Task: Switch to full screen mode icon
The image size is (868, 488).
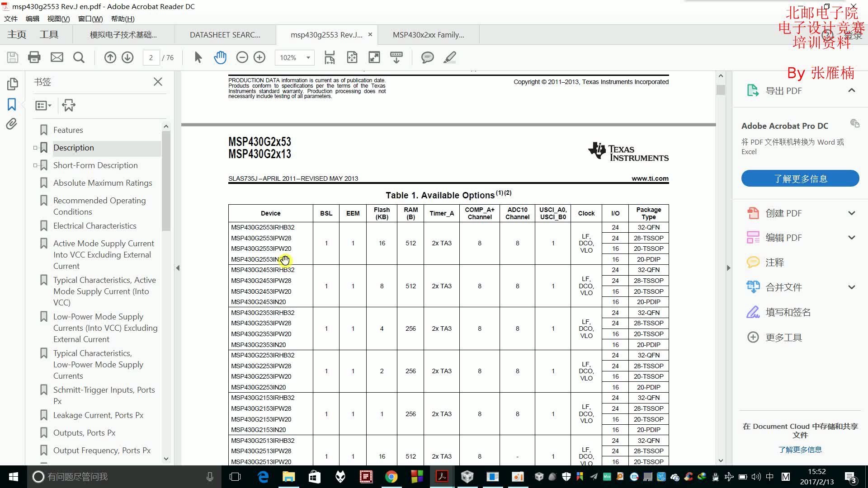Action: [x=374, y=57]
